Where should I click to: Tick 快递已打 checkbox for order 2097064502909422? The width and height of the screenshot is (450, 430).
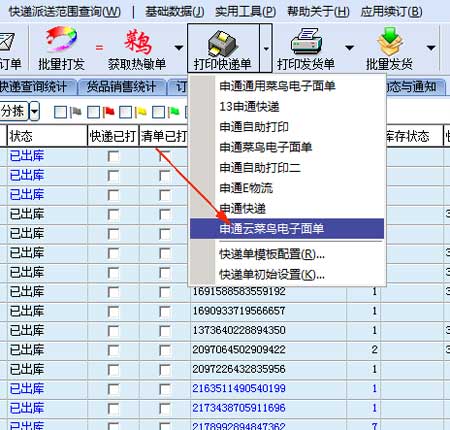click(113, 350)
